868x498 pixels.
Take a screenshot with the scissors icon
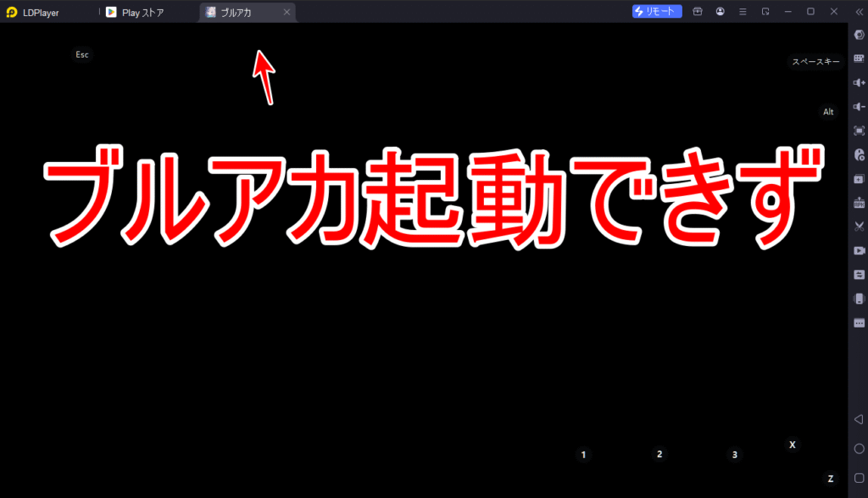860,227
